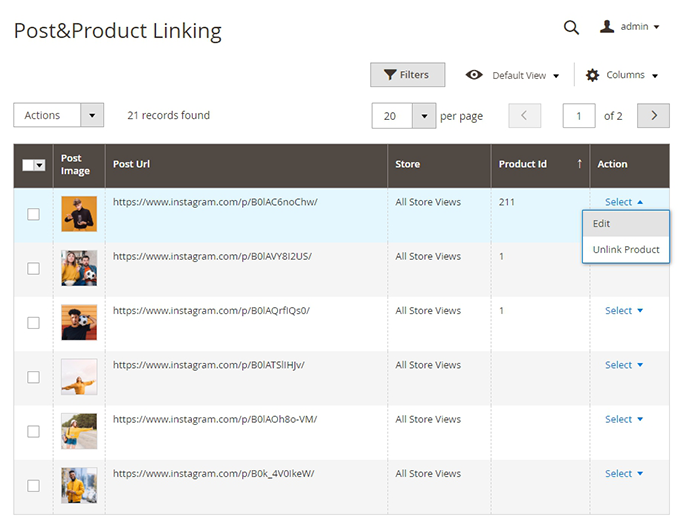This screenshot has height=529, width=684.
Task: Expand the per page size dropdown
Action: (425, 116)
